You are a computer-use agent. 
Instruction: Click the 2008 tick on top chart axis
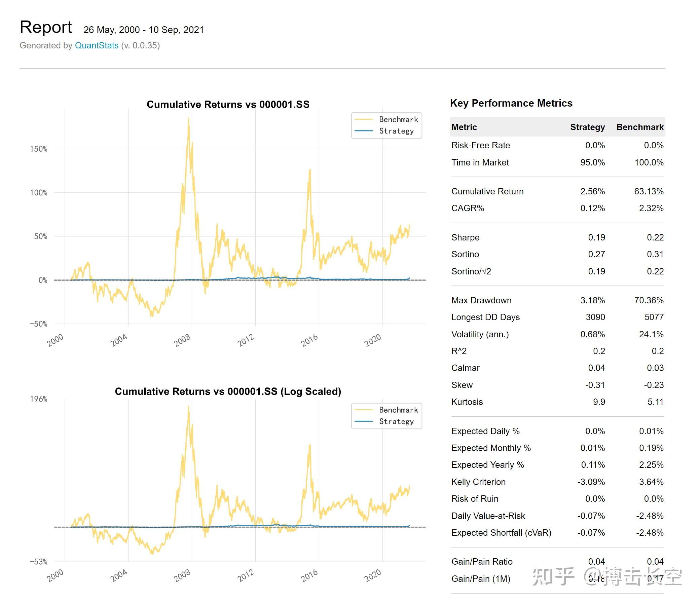pyautogui.click(x=183, y=340)
